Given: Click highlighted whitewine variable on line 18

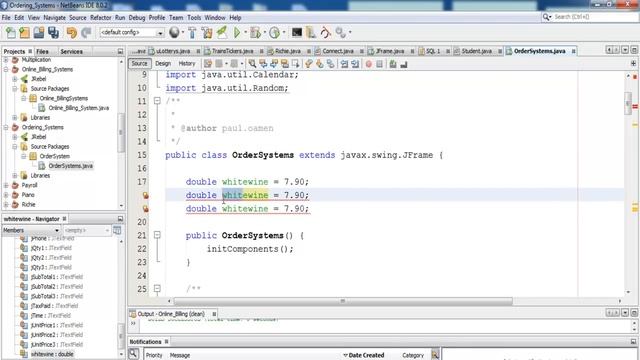Looking at the screenshot, I should coord(245,196).
